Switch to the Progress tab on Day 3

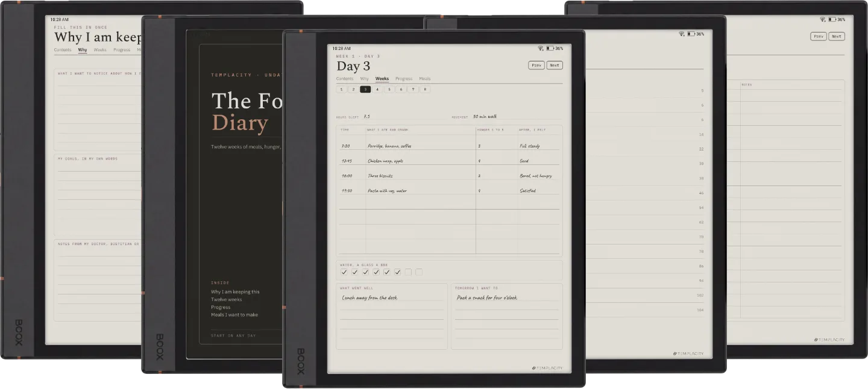[x=404, y=79]
